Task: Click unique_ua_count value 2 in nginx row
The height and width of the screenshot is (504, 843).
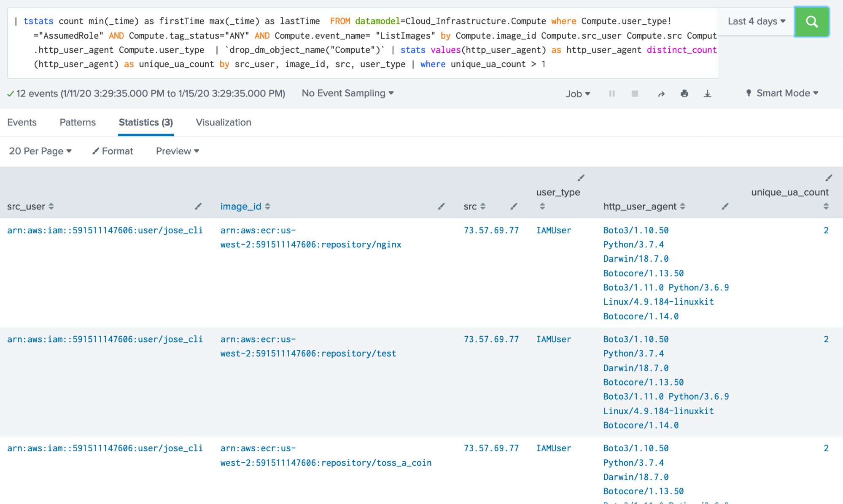Action: [826, 230]
